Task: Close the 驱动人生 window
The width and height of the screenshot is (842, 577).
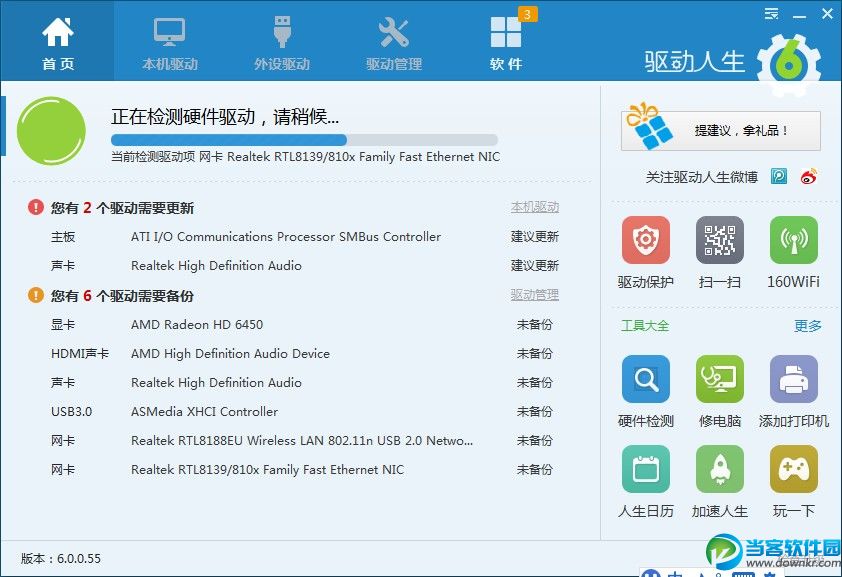Action: tap(828, 13)
